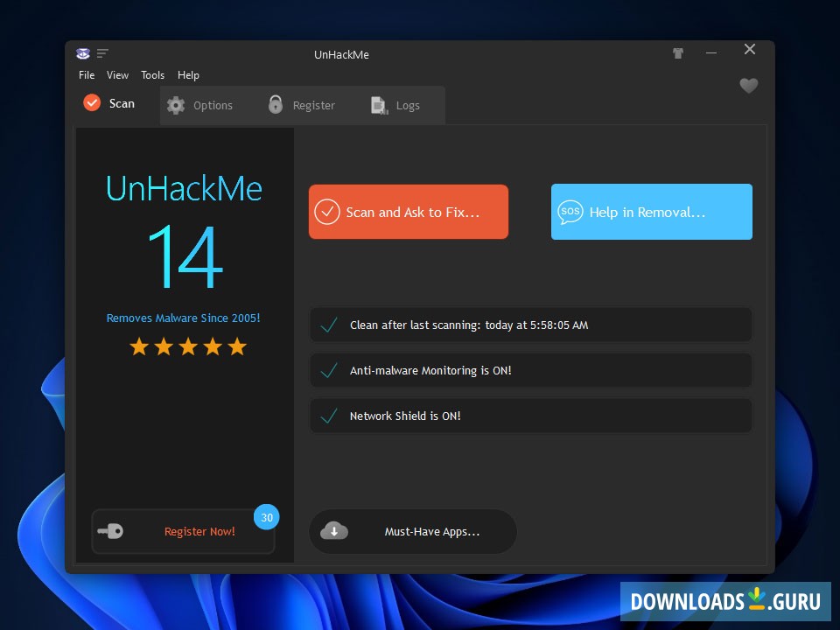Viewport: 840px width, 630px height.
Task: Open the File menu
Action: [x=87, y=75]
